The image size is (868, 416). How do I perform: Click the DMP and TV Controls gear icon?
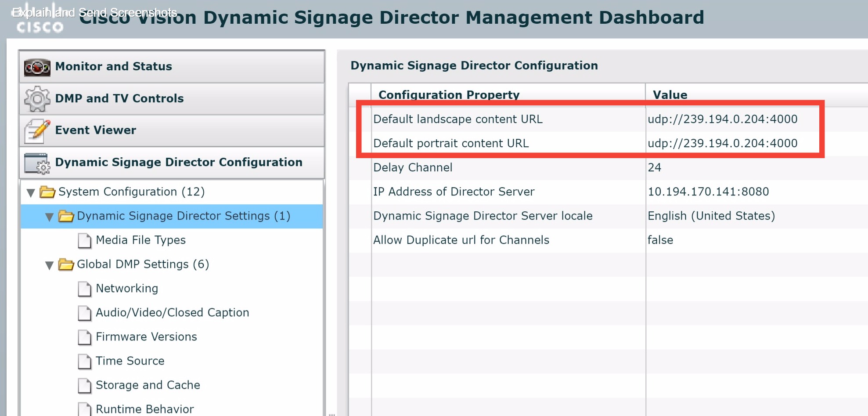[x=38, y=98]
